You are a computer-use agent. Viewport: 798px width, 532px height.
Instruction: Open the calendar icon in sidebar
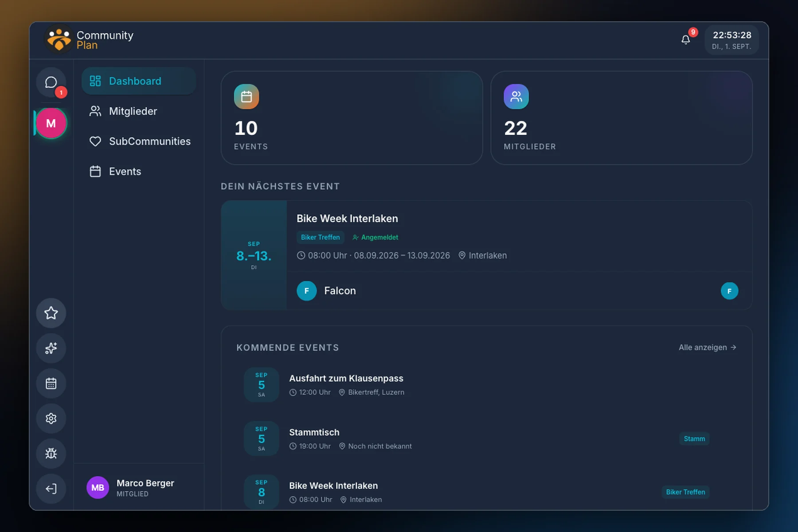click(51, 383)
